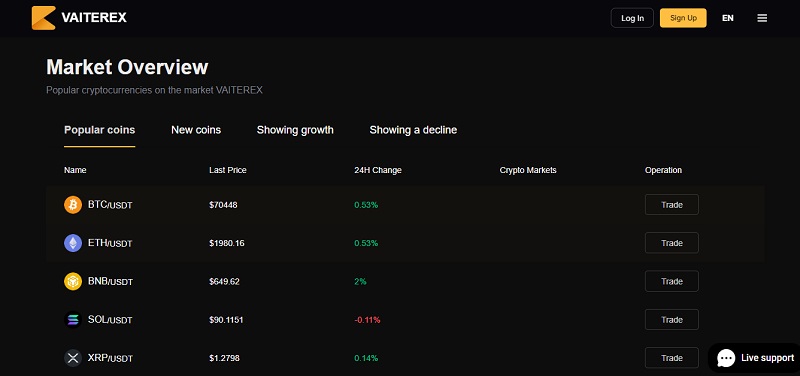The width and height of the screenshot is (800, 376).
Task: Click the yellow Sign Up button
Action: tap(683, 18)
